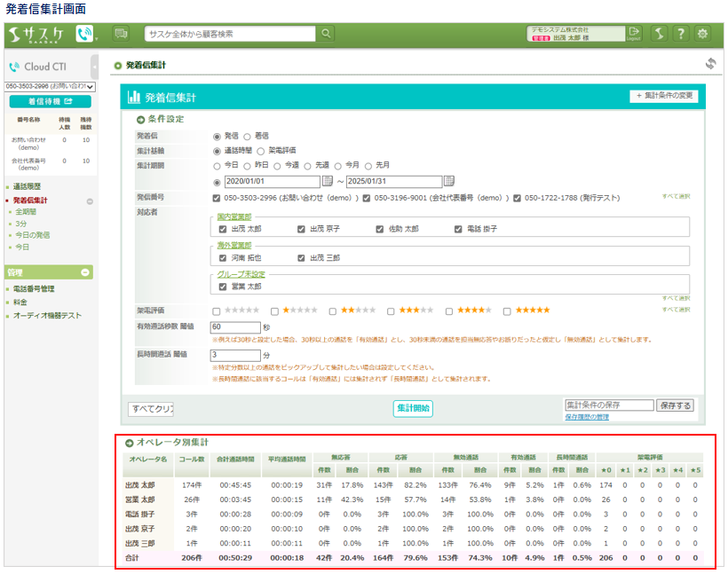This screenshot has height=574, width=728.
Task: Click the magnifier search icon
Action: 326,34
